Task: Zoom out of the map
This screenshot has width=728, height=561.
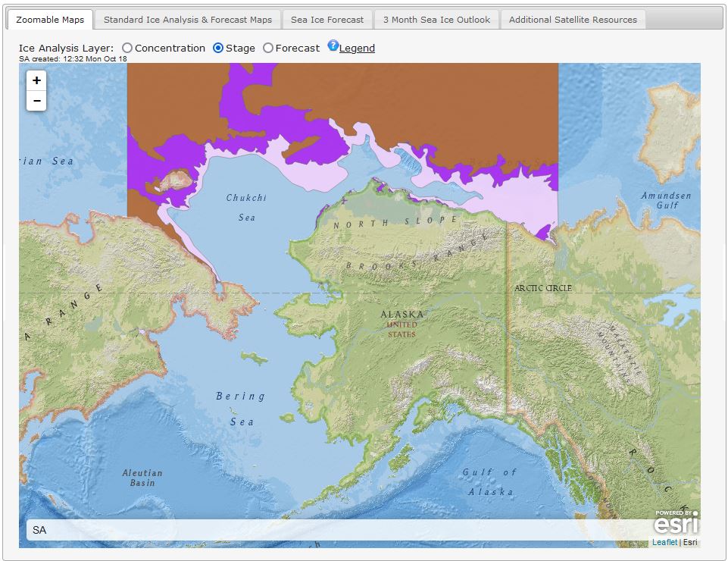Action: (36, 101)
